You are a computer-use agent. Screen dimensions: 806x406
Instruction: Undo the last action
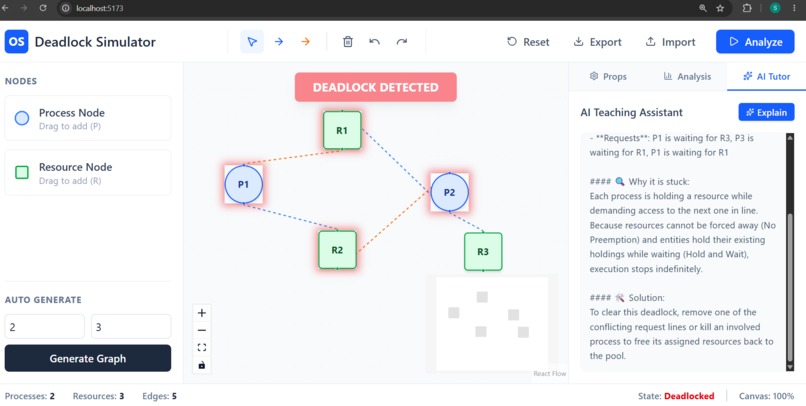375,42
